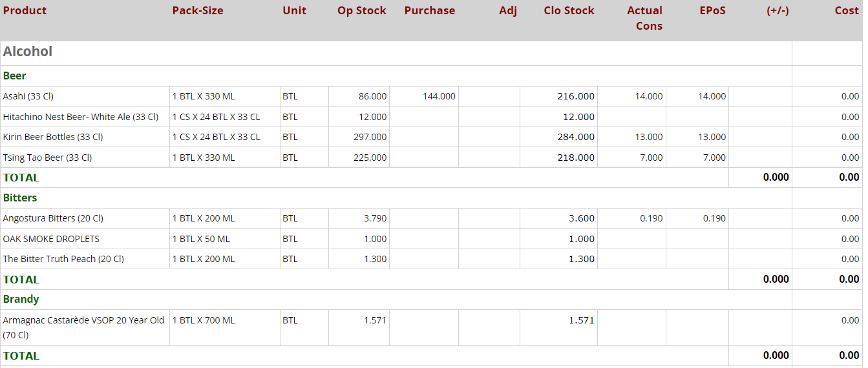The height and width of the screenshot is (368, 868).
Task: Click the Op Stock column header
Action: click(x=361, y=11)
